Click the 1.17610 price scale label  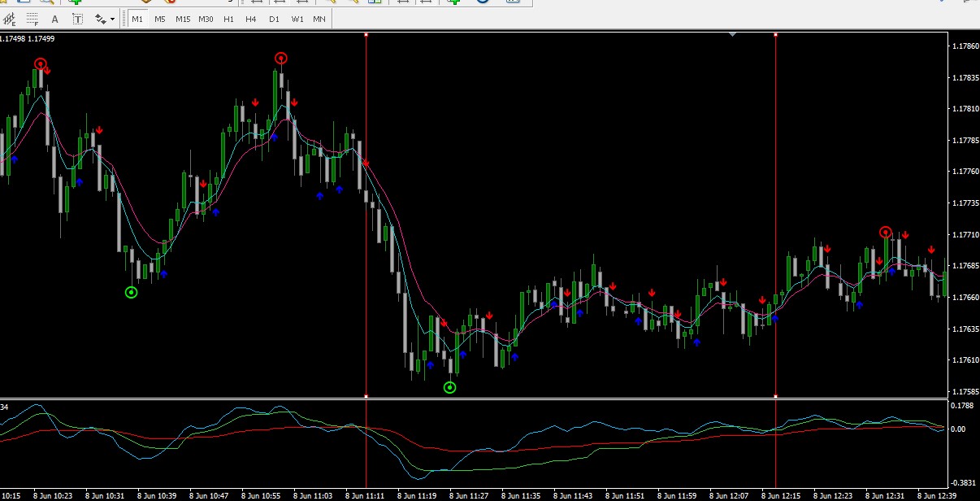point(964,360)
